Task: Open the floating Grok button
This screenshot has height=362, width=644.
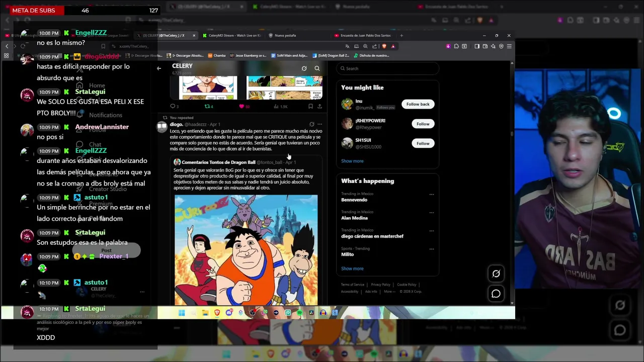Action: [x=496, y=274]
